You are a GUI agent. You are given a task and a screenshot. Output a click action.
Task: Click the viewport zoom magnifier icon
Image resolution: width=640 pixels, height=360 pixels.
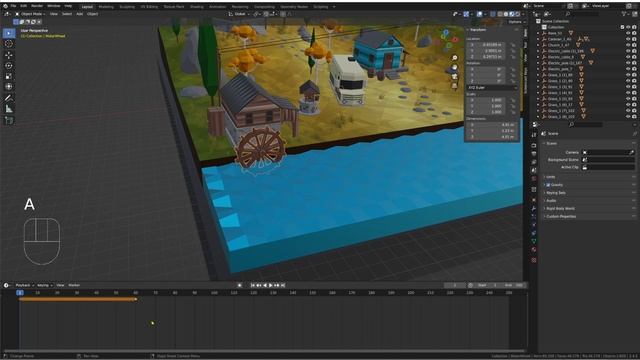click(455, 58)
